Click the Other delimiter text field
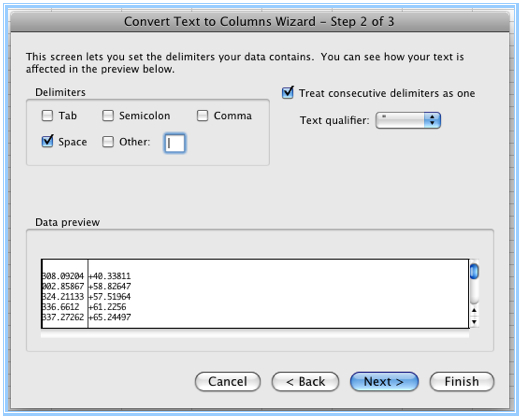This screenshot has height=420, width=522. (x=175, y=143)
